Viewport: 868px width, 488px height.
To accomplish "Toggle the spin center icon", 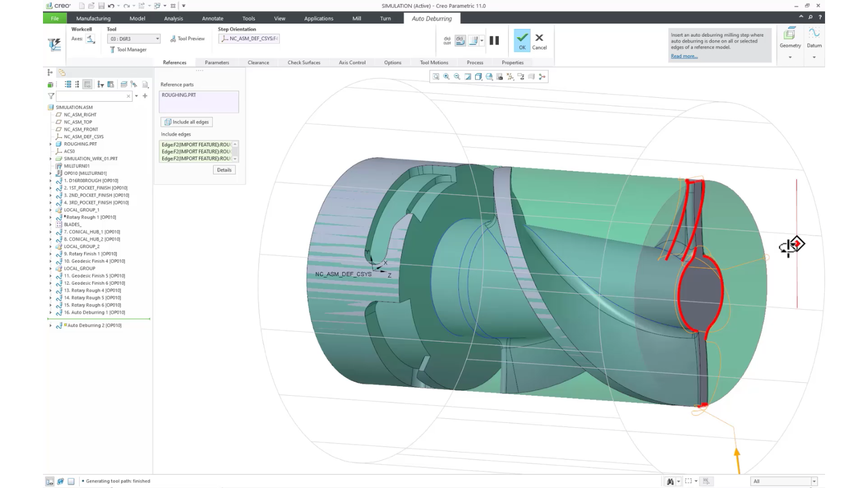I will (x=542, y=77).
